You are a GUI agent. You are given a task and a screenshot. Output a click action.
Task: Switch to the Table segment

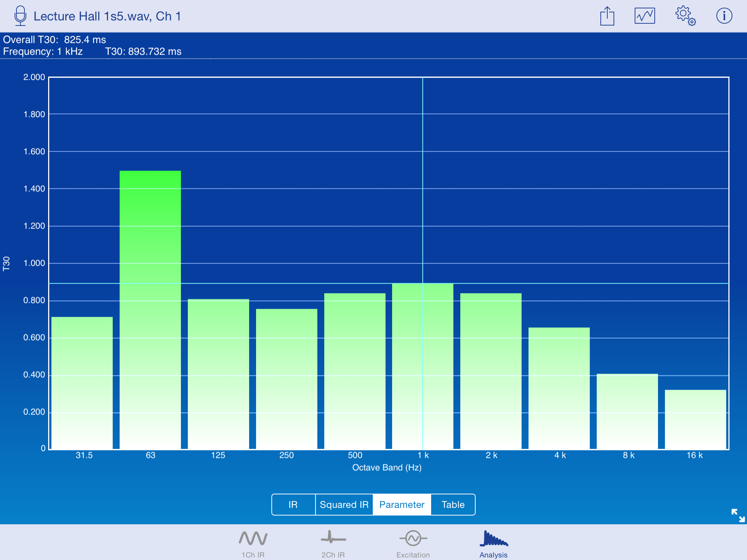[x=453, y=505]
